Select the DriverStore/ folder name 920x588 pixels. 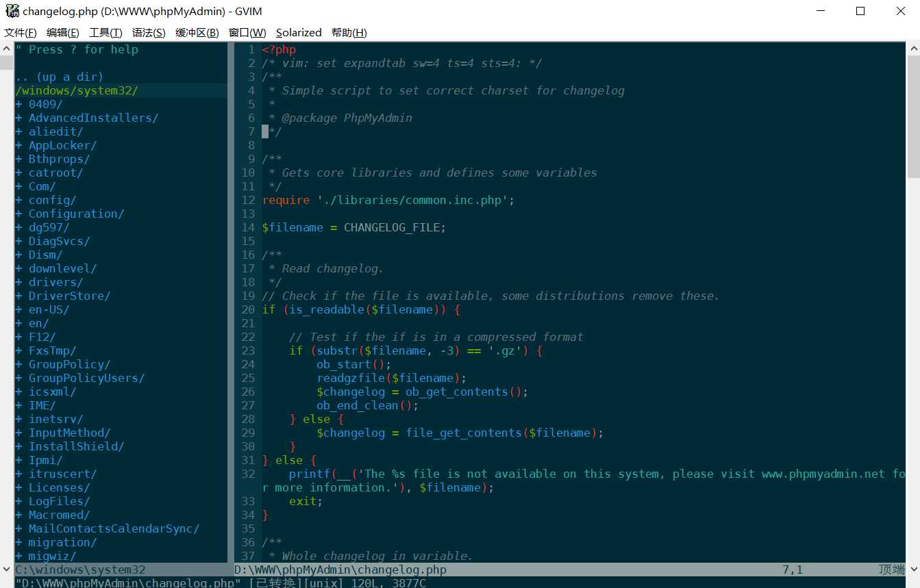pos(69,296)
